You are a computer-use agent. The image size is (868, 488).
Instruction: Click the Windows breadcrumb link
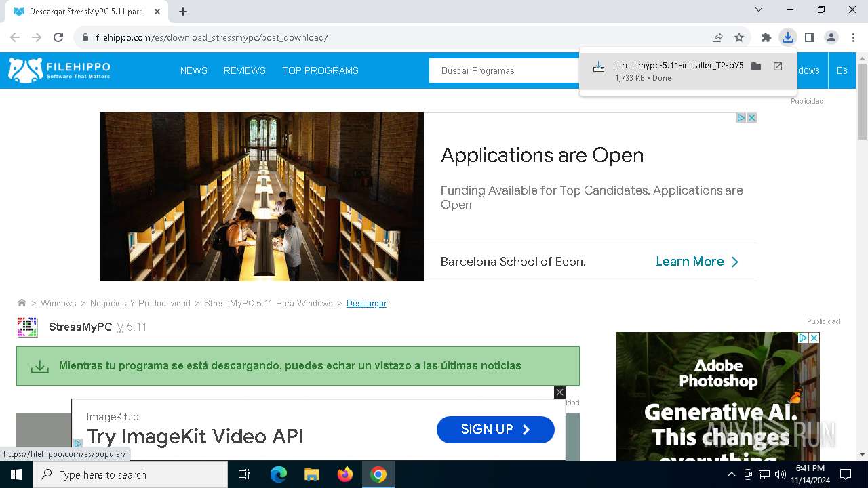pyautogui.click(x=58, y=303)
